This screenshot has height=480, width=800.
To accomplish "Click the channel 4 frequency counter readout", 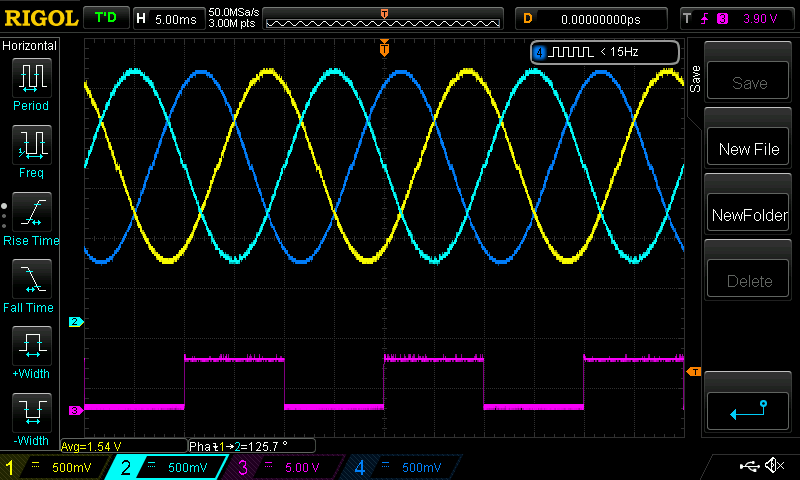I will tap(604, 52).
